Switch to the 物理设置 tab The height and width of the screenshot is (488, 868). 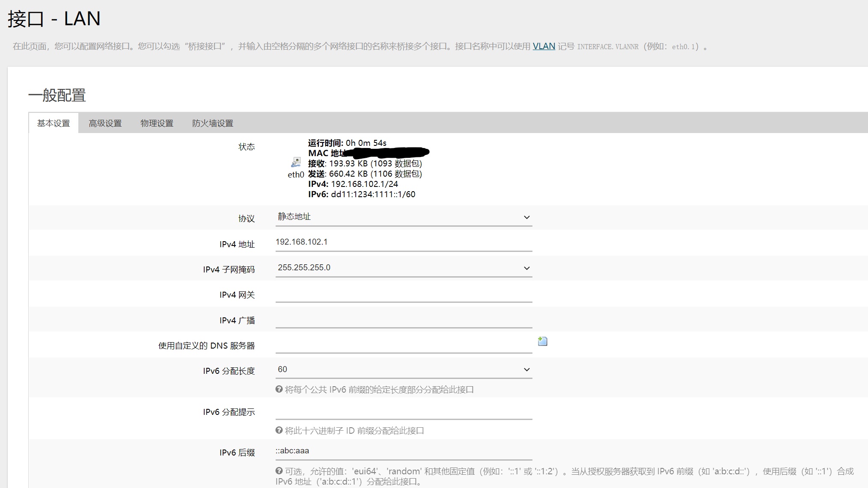(157, 123)
